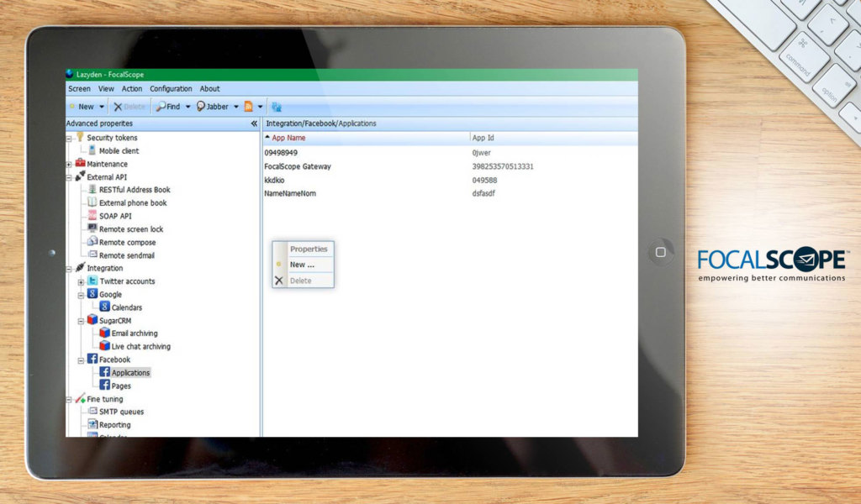The image size is (861, 504).
Task: Select the SOAP API tree icon
Action: tap(92, 216)
